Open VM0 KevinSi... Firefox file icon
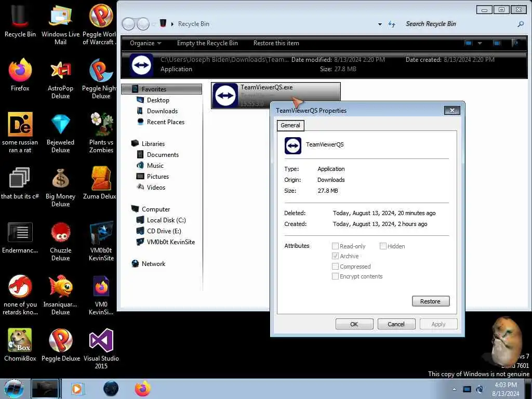The height and width of the screenshot is (399, 532). [101, 295]
